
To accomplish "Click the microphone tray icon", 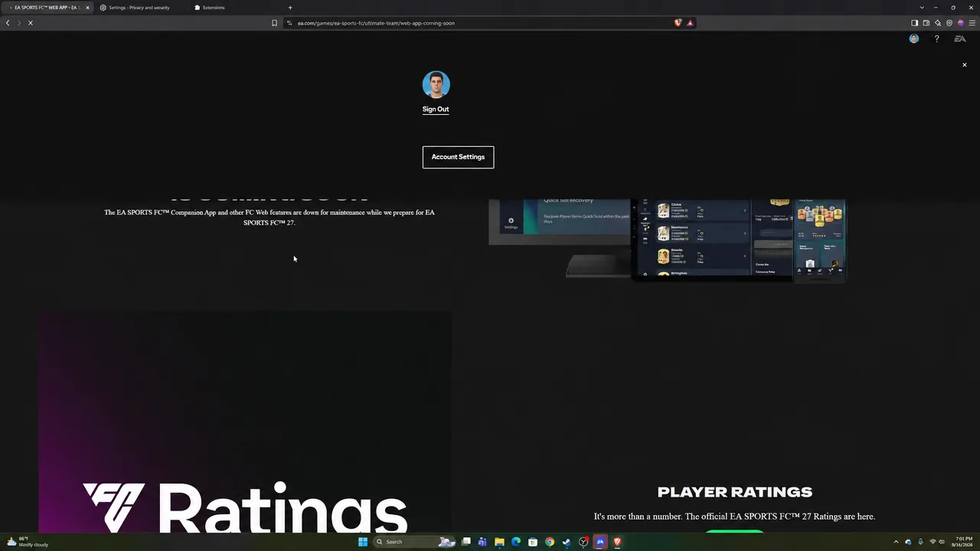I will point(920,542).
